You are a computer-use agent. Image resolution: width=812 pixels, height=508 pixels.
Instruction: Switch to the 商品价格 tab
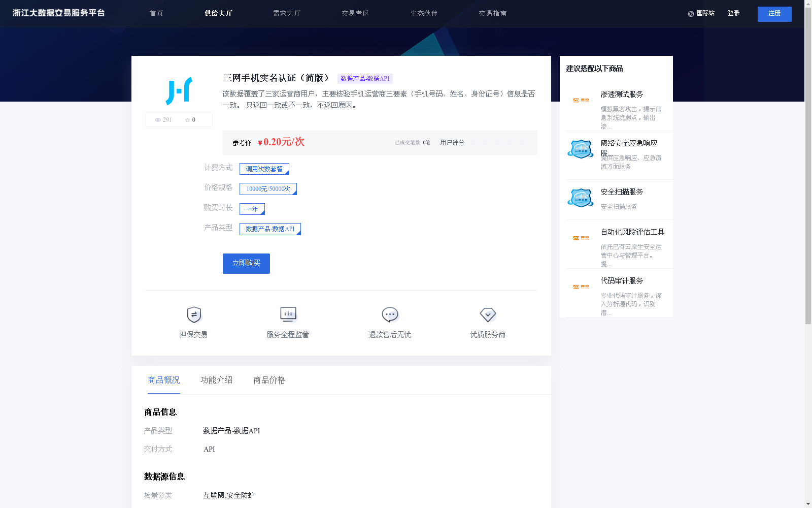(x=269, y=380)
